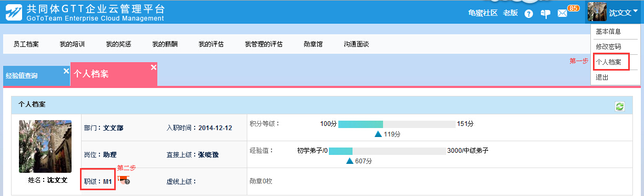The height and width of the screenshot is (196, 644).
Task: Click the user avatar in header
Action: pyautogui.click(x=597, y=12)
